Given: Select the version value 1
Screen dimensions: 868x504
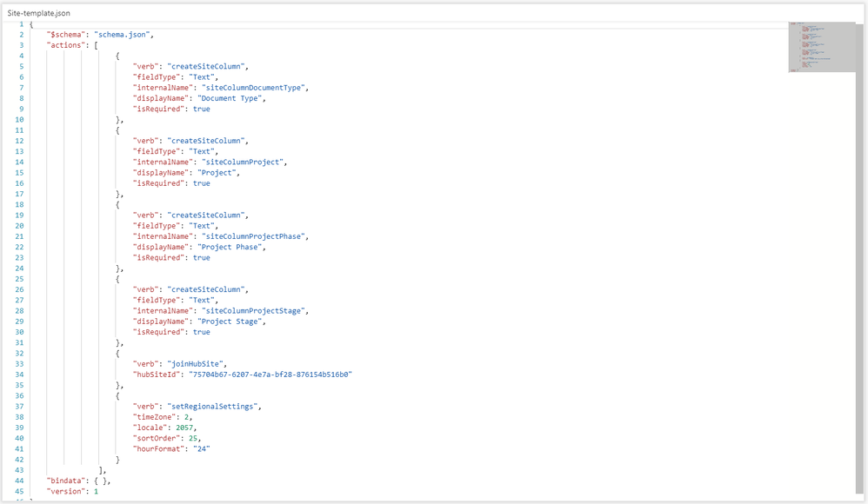Looking at the screenshot, I should (96, 491).
